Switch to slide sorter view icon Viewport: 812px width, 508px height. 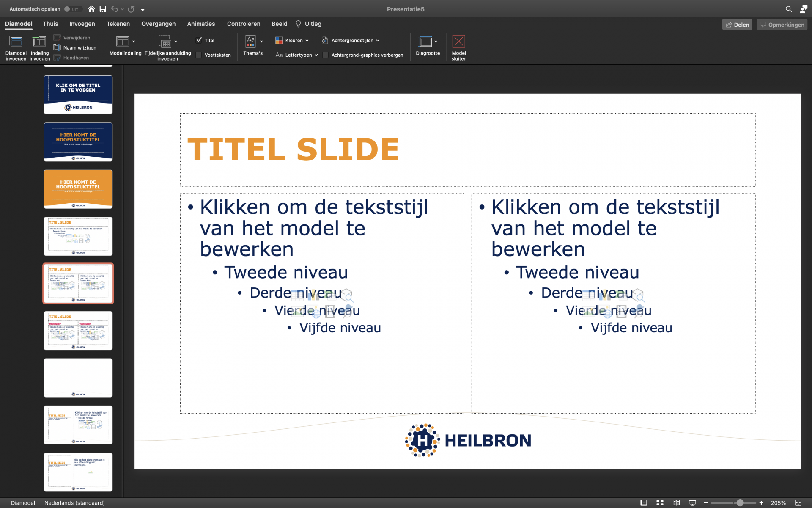coord(660,503)
